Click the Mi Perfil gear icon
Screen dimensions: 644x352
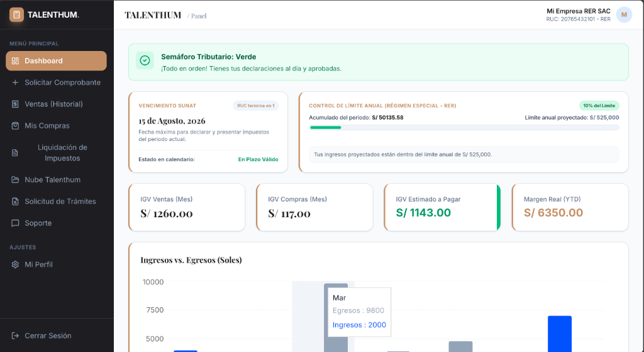click(15, 264)
